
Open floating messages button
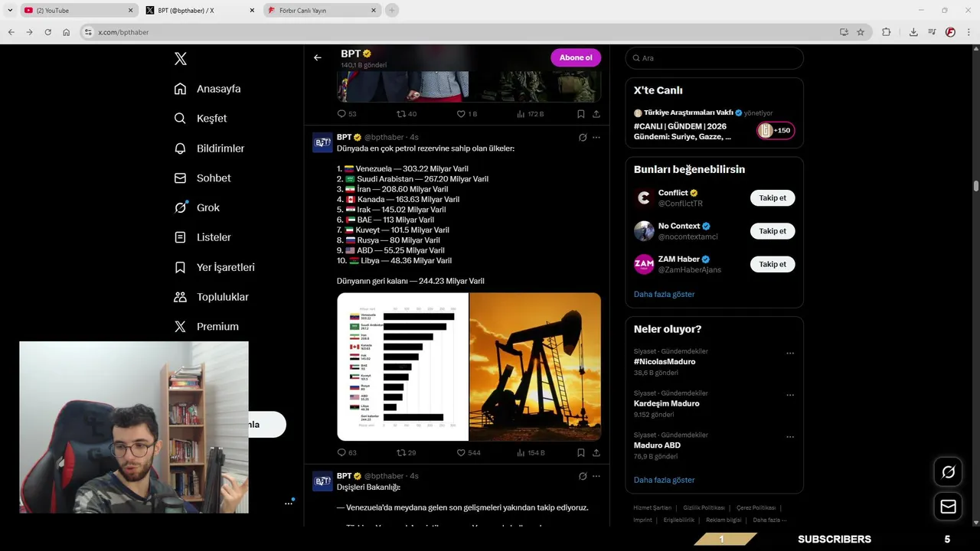coord(948,507)
